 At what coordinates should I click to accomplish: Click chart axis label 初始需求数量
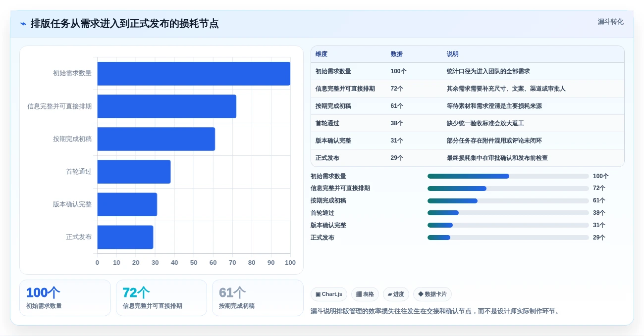72,73
